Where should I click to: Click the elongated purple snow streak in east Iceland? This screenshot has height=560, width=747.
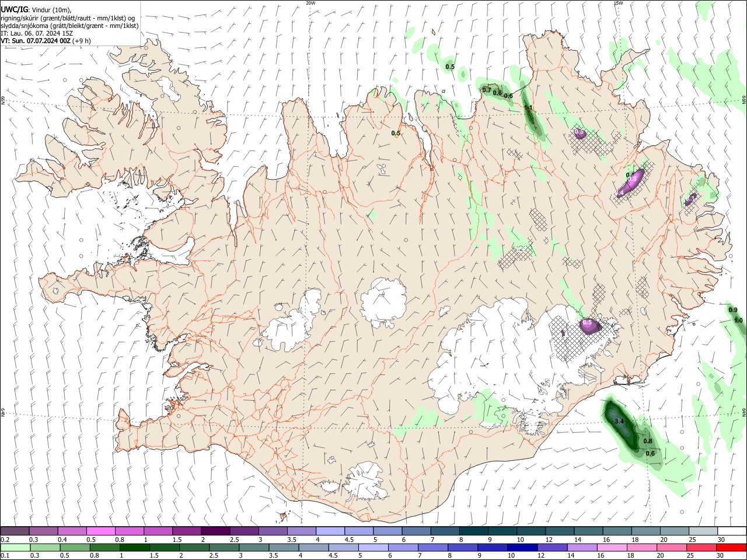pyautogui.click(x=630, y=183)
